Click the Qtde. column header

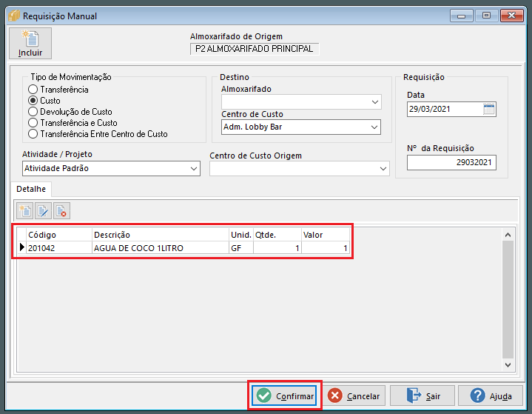(277, 235)
